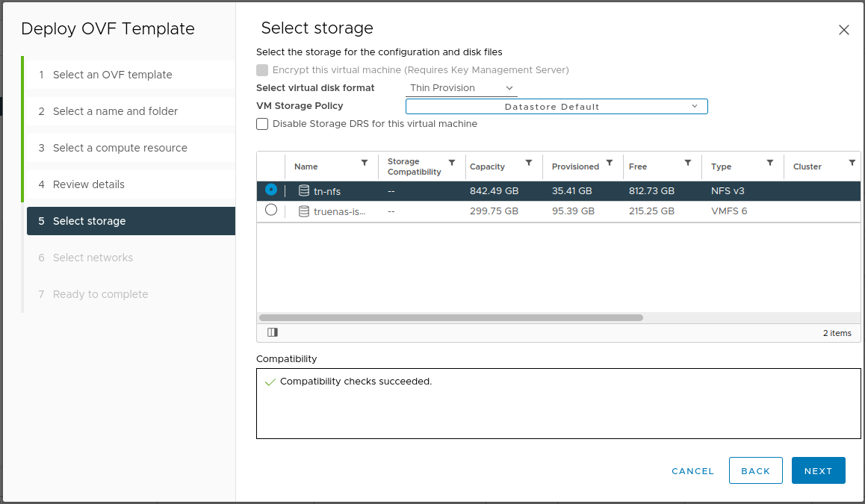Viewport: 865px width, 504px height.
Task: Click the Name column filter icon
Action: pyautogui.click(x=365, y=163)
